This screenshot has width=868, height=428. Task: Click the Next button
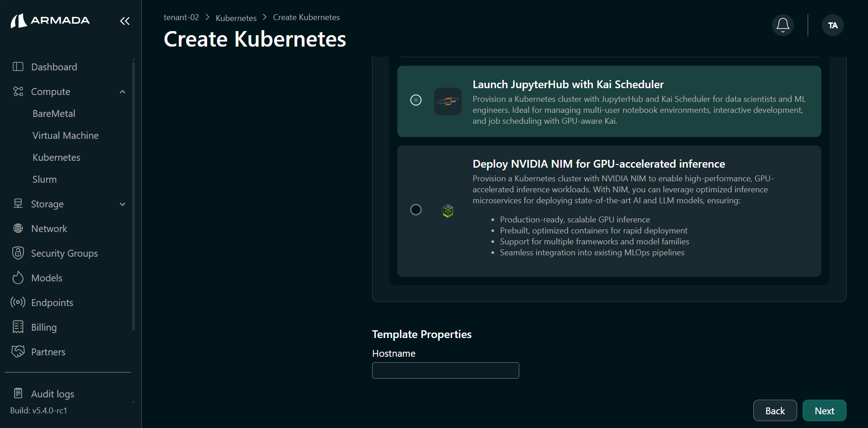pyautogui.click(x=824, y=411)
